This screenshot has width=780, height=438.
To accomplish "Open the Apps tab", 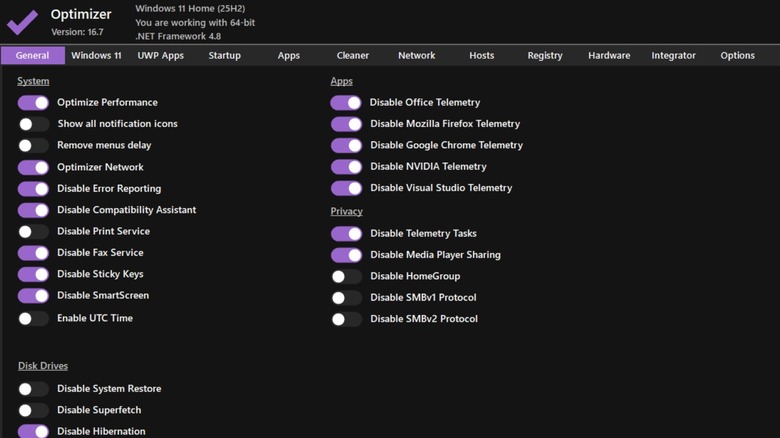I will click(289, 55).
